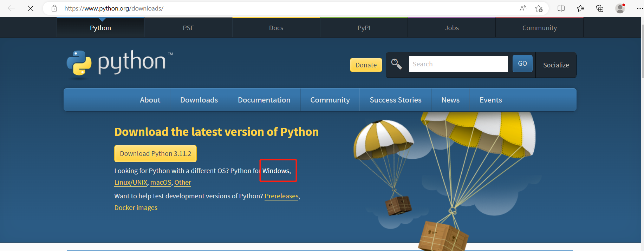Open split screen icon

coord(561,8)
